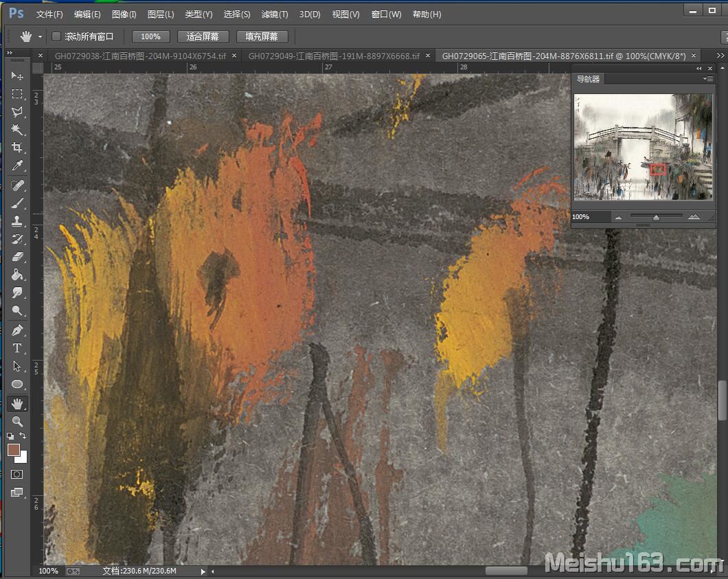Select the Smudge tool
The image size is (728, 579).
coord(17,293)
